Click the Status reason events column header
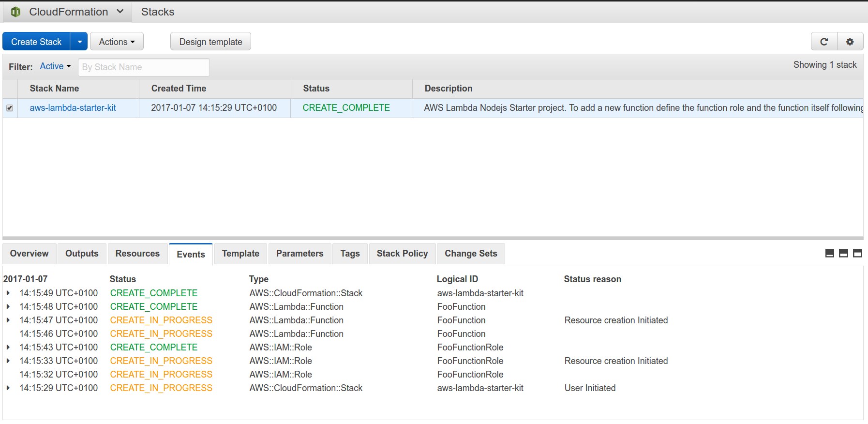The height and width of the screenshot is (424, 868). coord(592,279)
